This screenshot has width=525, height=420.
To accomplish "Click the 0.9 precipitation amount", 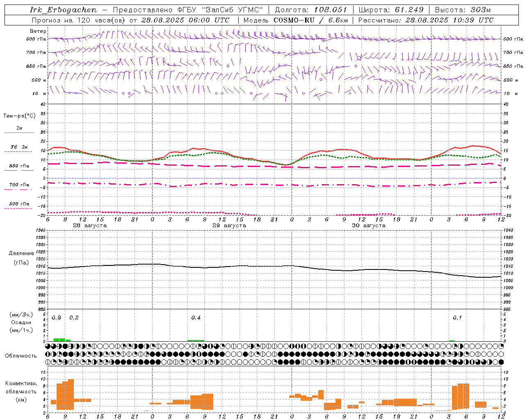I will pyautogui.click(x=57, y=318).
